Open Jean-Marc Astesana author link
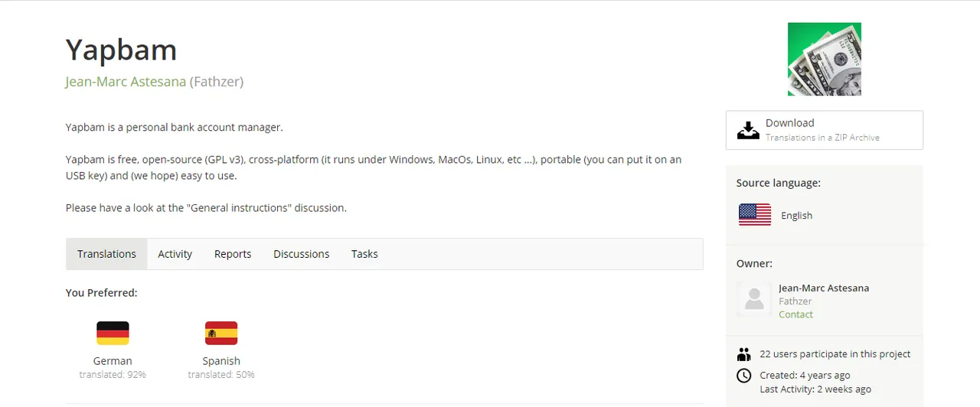Image resolution: width=980 pixels, height=407 pixels. click(126, 81)
